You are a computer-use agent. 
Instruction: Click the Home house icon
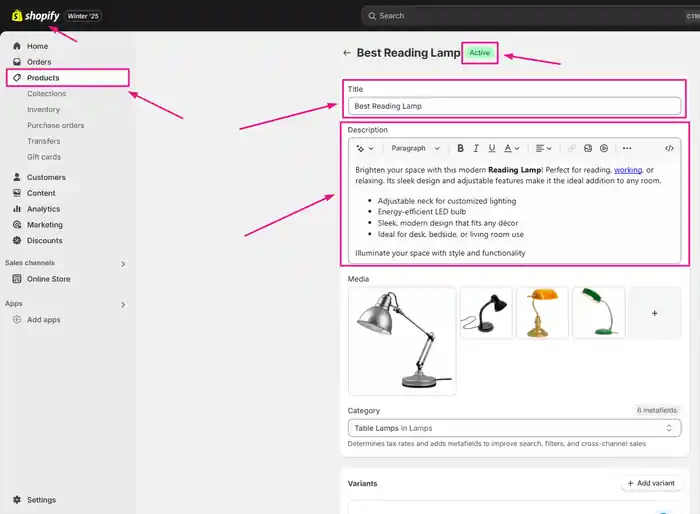tap(17, 46)
